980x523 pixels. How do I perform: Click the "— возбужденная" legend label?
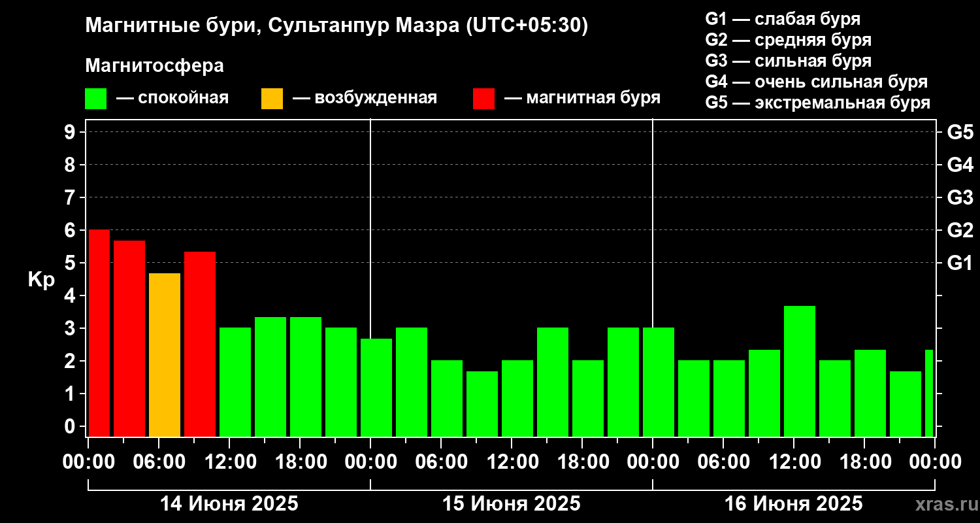(365, 99)
